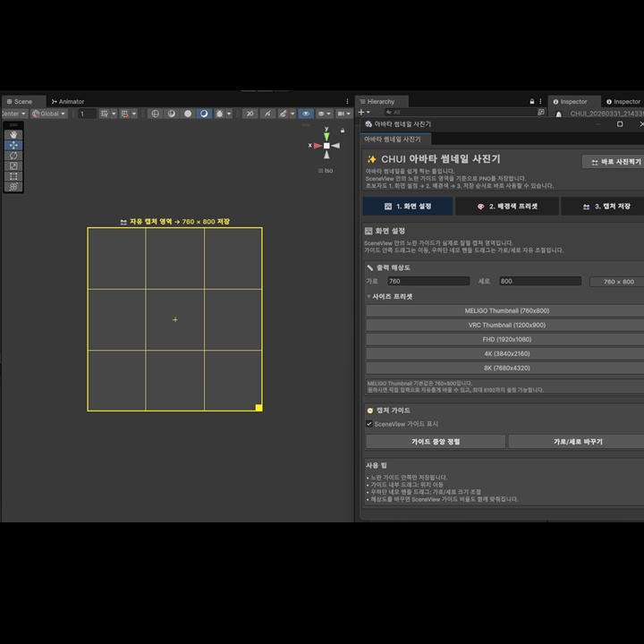The height and width of the screenshot is (644, 644).
Task: Open the render overlay layers dropdown
Action: (x=325, y=114)
